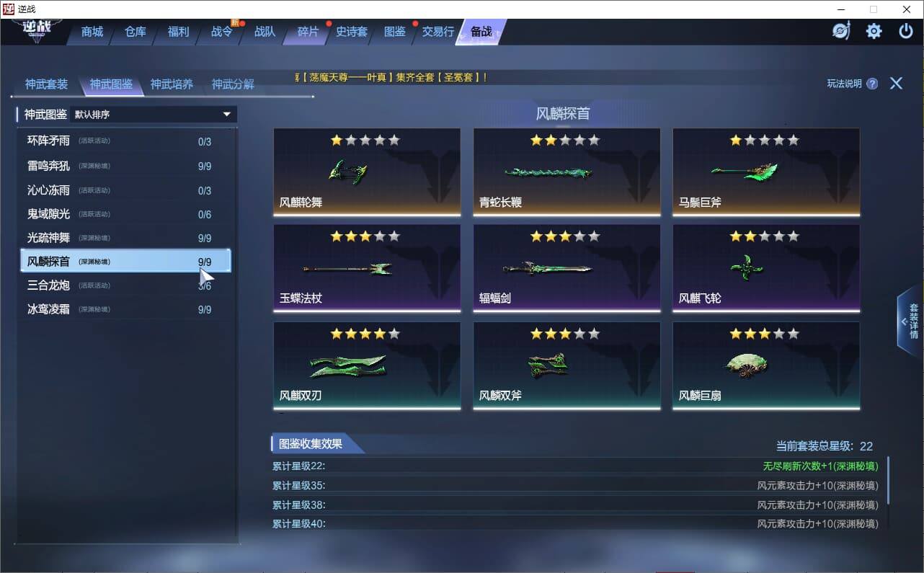Click the power quit icon
Image resolution: width=924 pixels, height=573 pixels.
point(906,31)
